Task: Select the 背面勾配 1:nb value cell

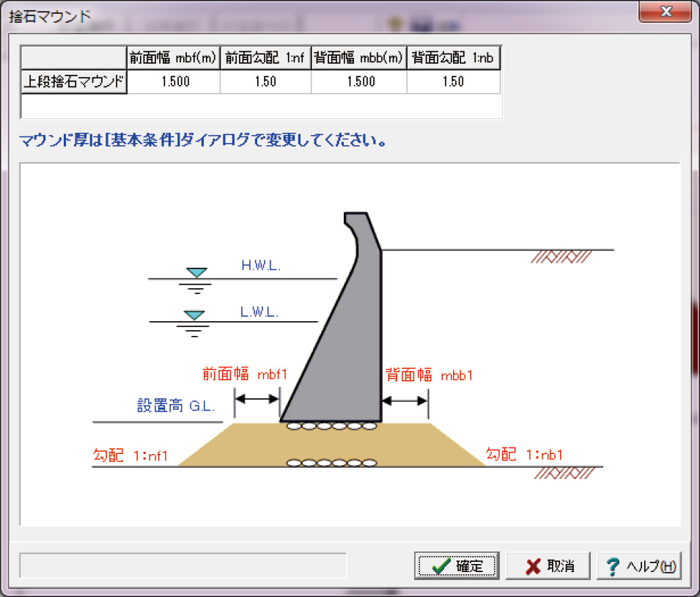Action: click(x=454, y=81)
